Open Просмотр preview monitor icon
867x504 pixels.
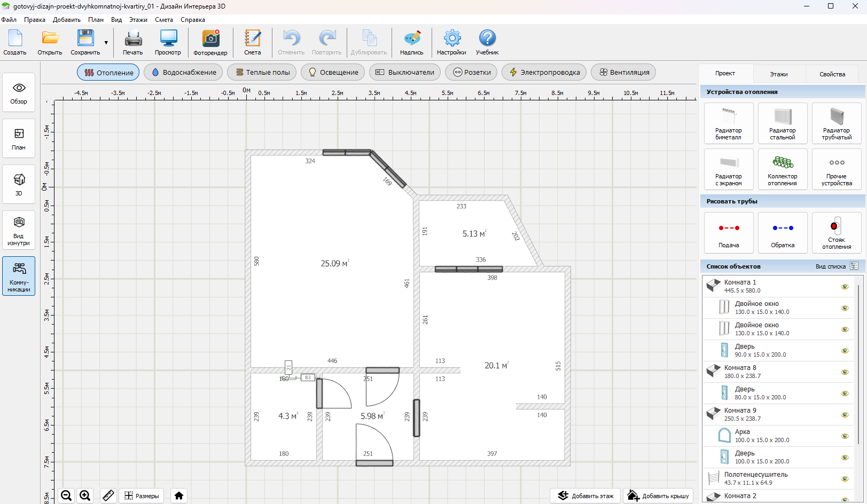pos(168,42)
